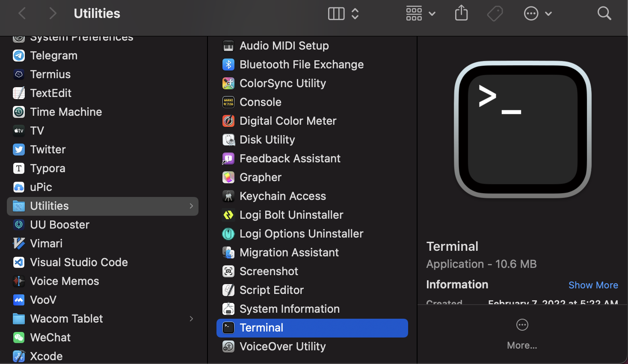
Task: Click the Search magnifier icon
Action: (604, 13)
